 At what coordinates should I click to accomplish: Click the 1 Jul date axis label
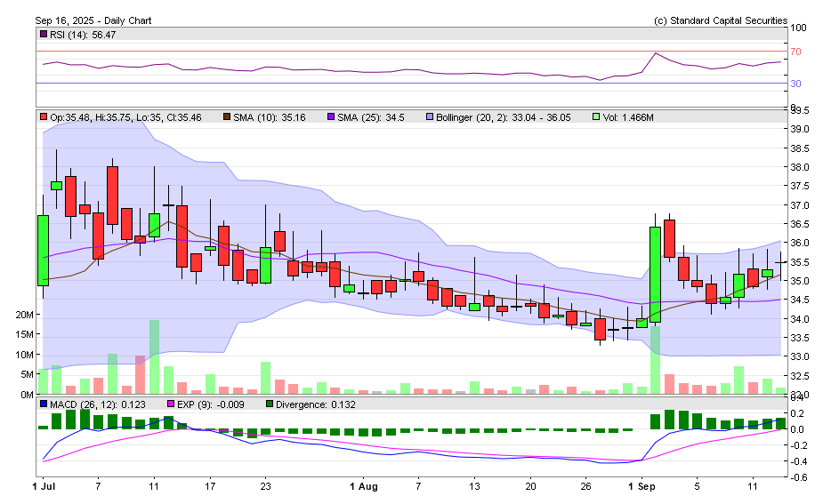pos(44,487)
